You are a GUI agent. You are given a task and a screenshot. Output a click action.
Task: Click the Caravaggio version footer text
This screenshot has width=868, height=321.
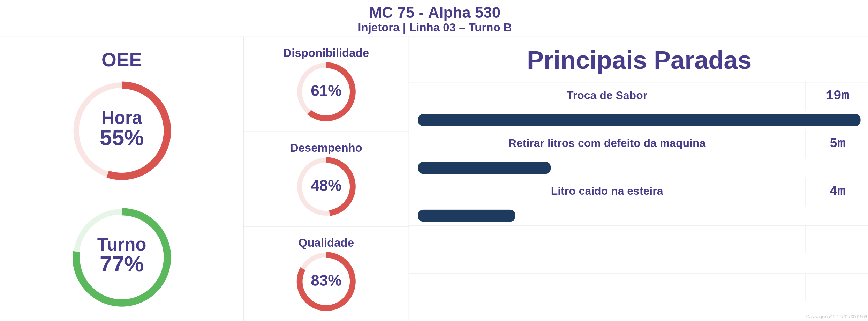(x=836, y=317)
